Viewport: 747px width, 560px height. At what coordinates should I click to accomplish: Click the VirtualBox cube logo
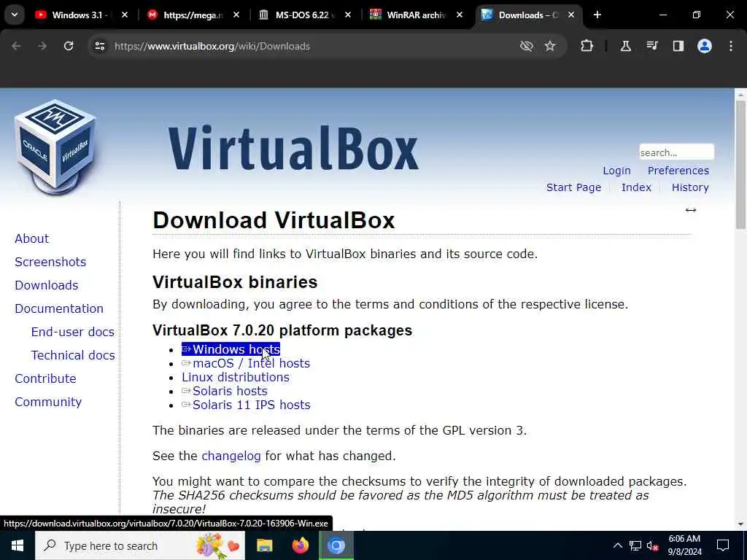(55, 146)
